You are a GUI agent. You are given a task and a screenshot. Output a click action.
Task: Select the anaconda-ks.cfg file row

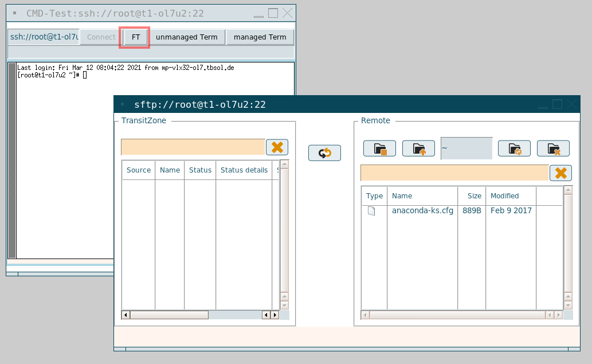(x=422, y=211)
